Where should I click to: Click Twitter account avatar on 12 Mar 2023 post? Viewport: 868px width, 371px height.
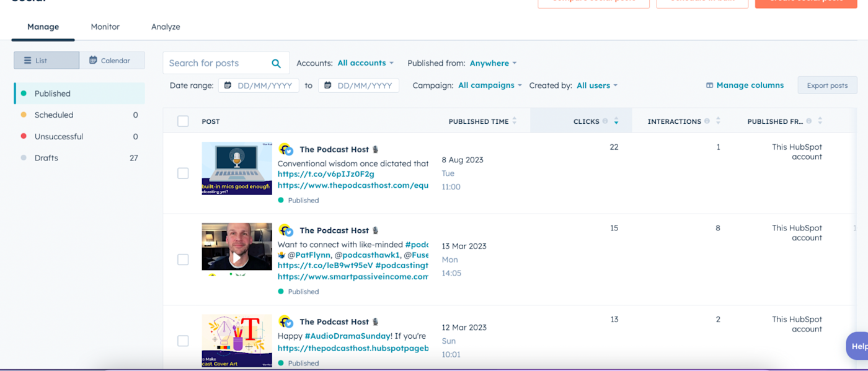tap(285, 321)
